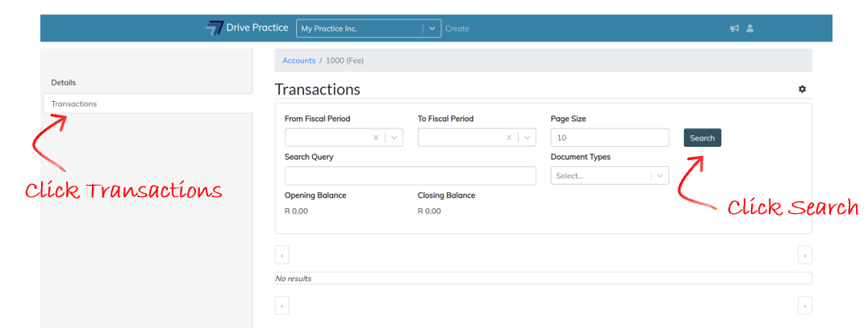868x331 pixels.
Task: Clear the To Fiscal Period selection
Action: [509, 138]
